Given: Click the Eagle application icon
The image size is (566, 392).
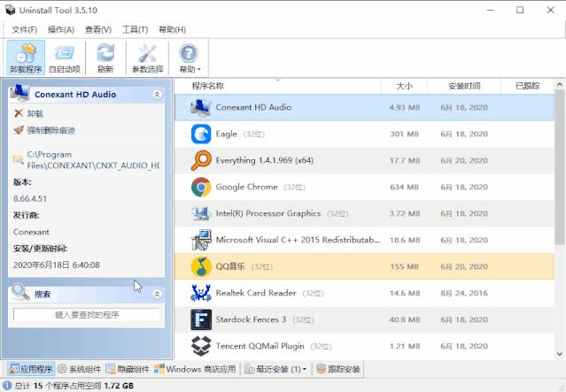Looking at the screenshot, I should (201, 134).
